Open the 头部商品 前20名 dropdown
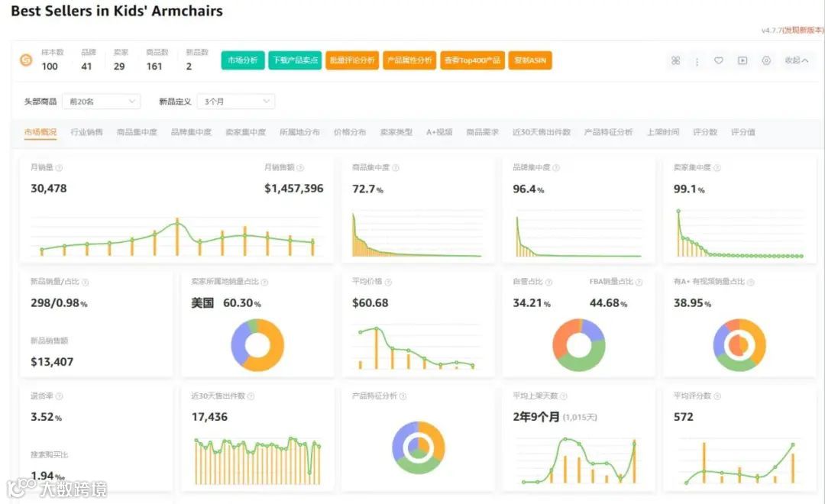 (x=102, y=102)
